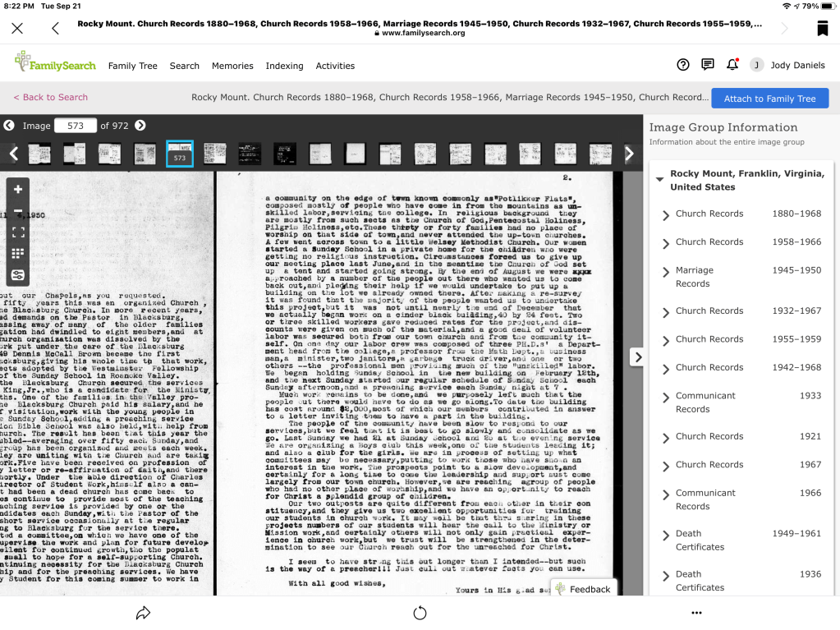The width and height of the screenshot is (840, 630).
Task: Zoom in on the document image
Action: click(18, 189)
